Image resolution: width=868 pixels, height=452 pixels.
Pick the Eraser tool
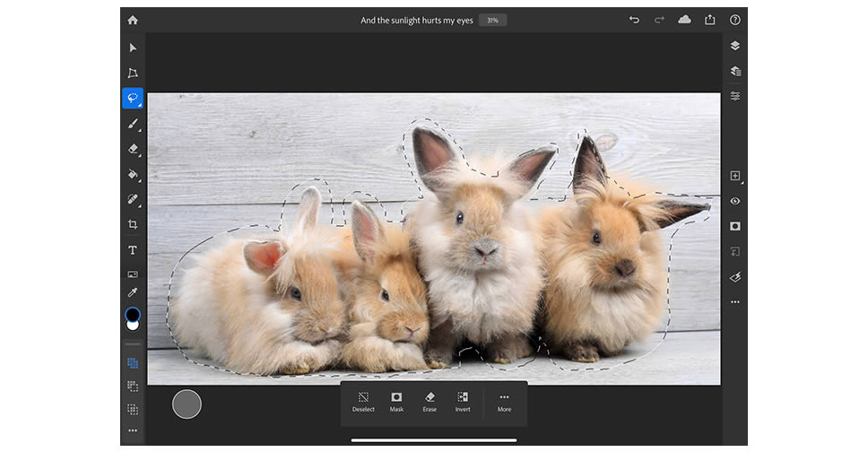[x=133, y=149]
